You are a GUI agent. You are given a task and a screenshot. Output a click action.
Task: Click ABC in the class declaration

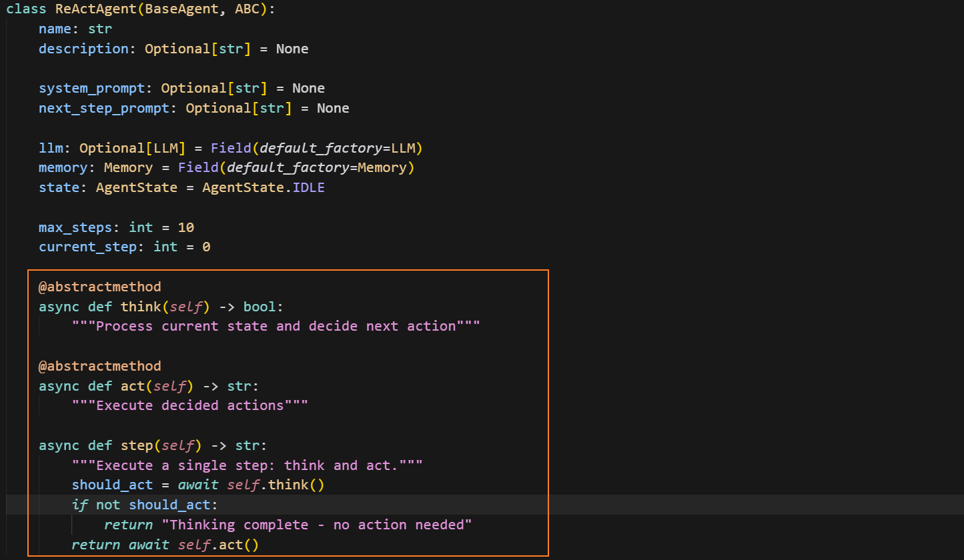pos(248,9)
